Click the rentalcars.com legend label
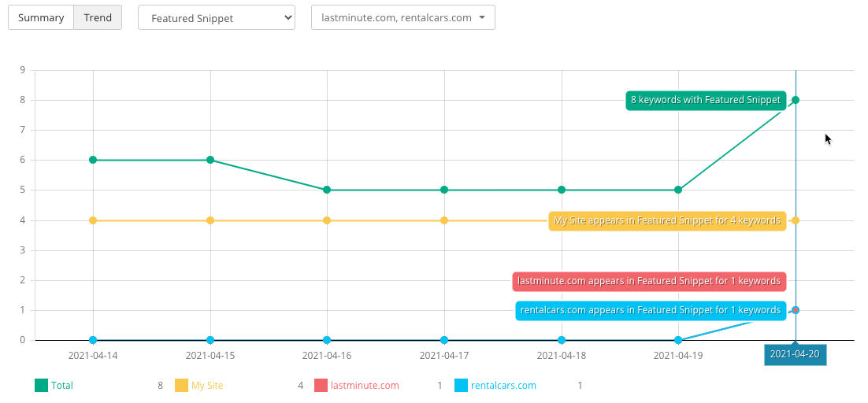The width and height of the screenshot is (868, 403). 503,386
